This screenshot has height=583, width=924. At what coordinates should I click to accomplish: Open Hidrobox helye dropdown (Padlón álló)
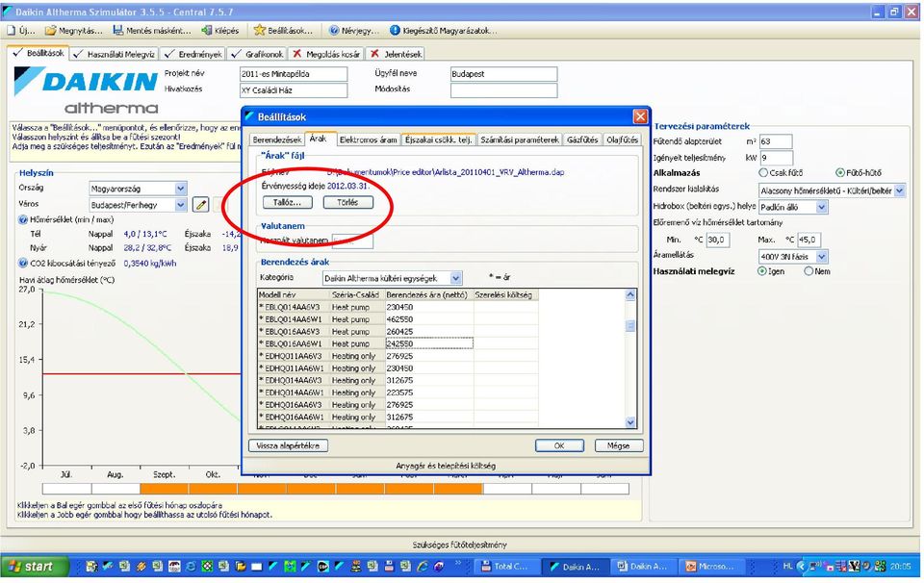coord(822,207)
